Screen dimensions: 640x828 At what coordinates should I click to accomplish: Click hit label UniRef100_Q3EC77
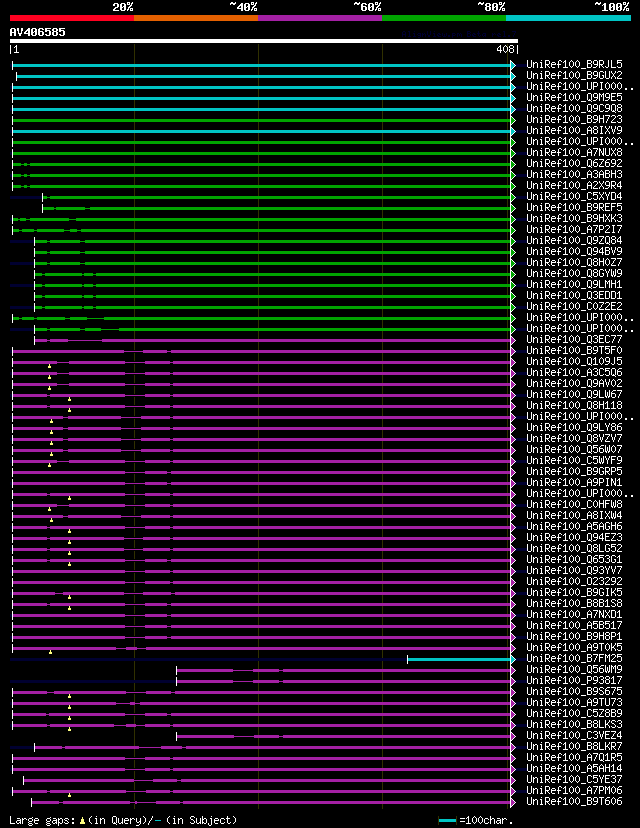pyautogui.click(x=574, y=340)
